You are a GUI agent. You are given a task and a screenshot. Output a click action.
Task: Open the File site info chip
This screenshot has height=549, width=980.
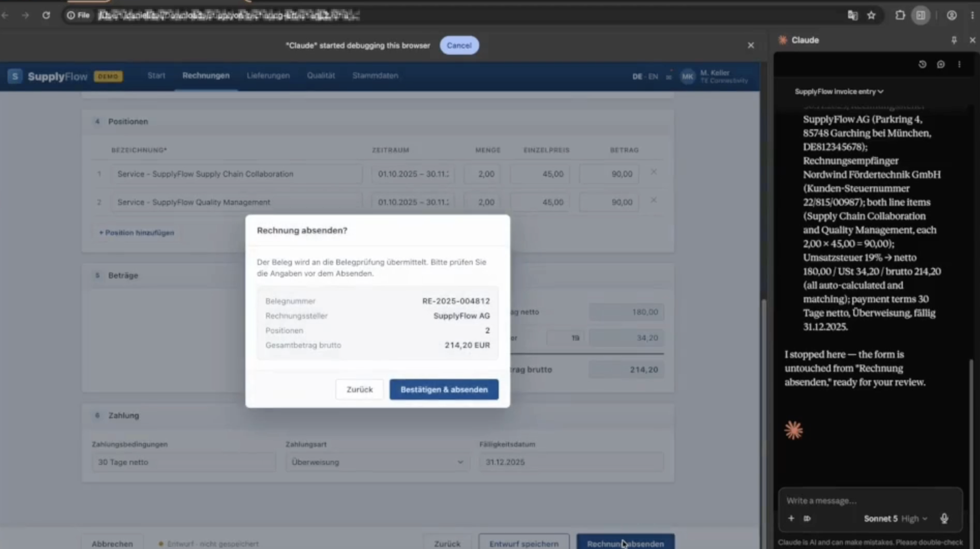pyautogui.click(x=78, y=15)
